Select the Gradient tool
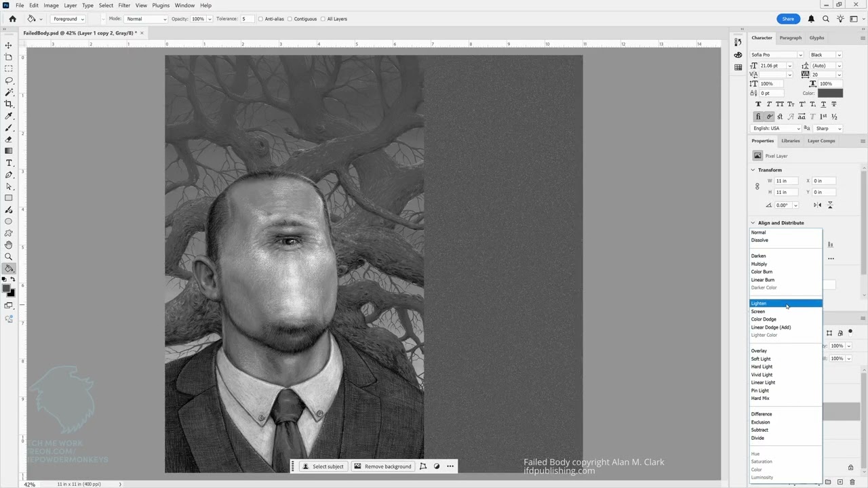The width and height of the screenshot is (868, 488). 9,150
